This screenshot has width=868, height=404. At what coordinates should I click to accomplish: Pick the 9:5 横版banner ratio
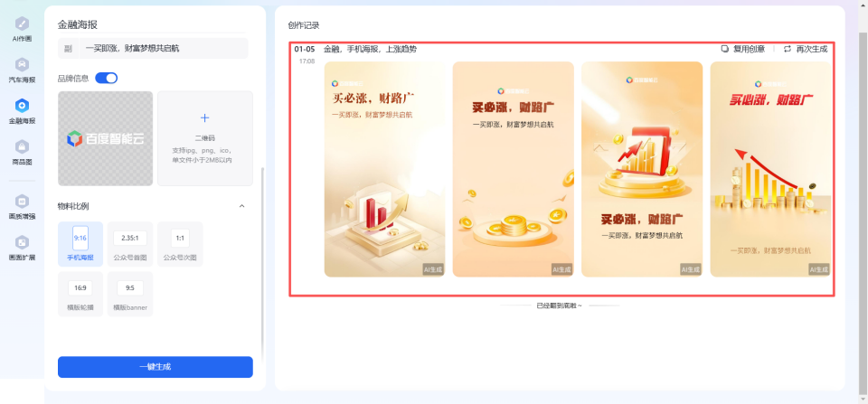130,294
